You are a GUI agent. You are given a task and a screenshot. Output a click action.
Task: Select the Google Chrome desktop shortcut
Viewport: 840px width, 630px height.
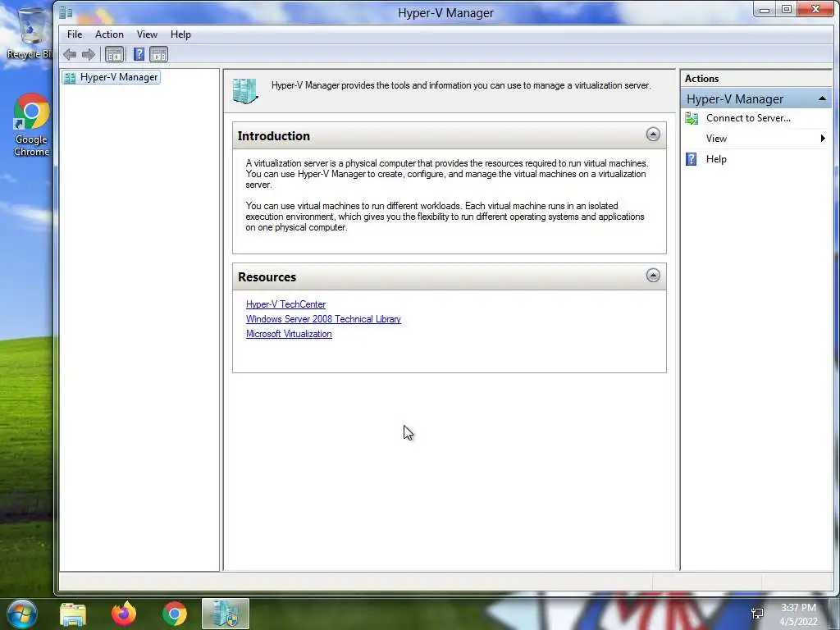[x=32, y=126]
